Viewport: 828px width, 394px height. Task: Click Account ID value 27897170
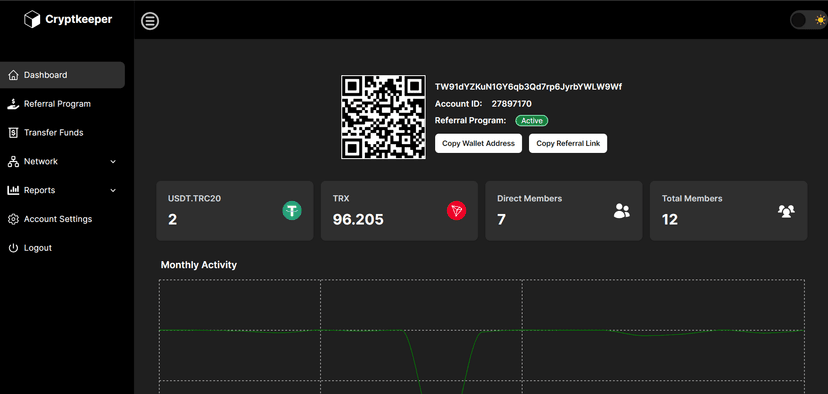[512, 104]
